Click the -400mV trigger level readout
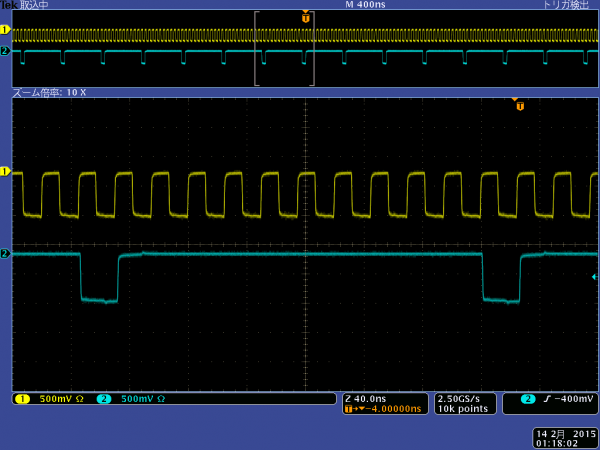This screenshot has width=600, height=450. click(x=572, y=399)
